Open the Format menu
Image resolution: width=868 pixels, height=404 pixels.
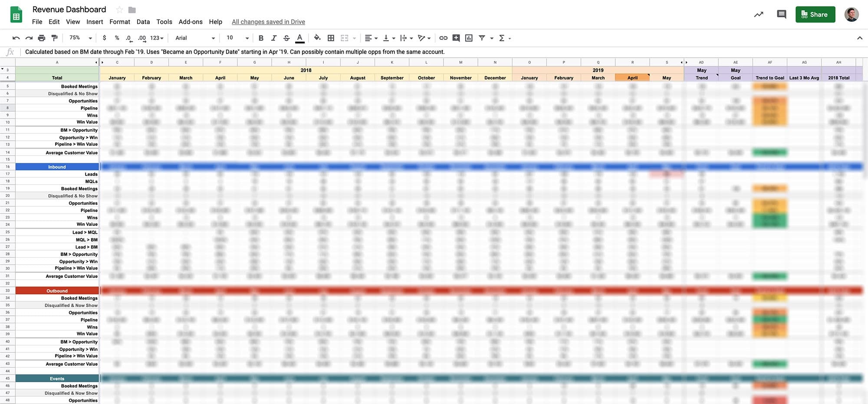[120, 22]
